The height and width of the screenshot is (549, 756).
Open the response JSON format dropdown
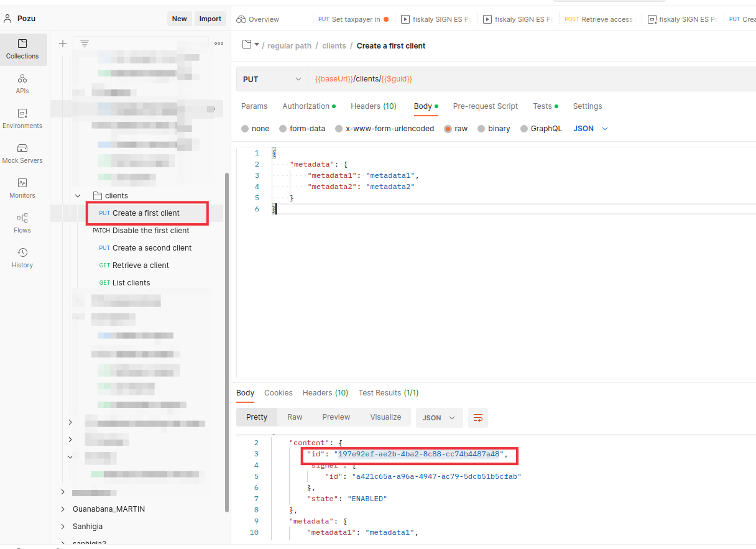click(439, 418)
